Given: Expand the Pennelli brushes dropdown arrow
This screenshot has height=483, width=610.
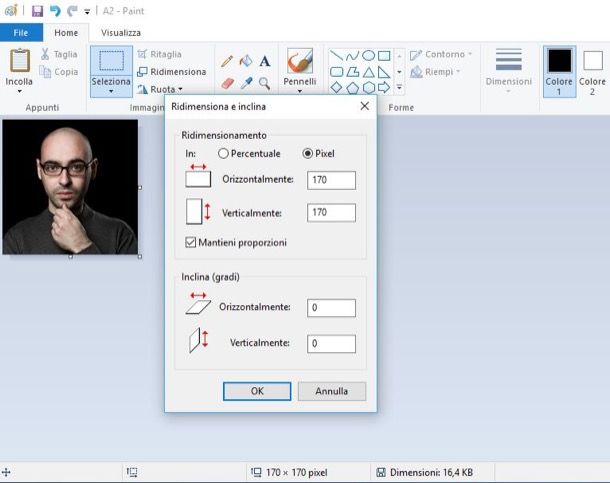Looking at the screenshot, I should tap(300, 91).
